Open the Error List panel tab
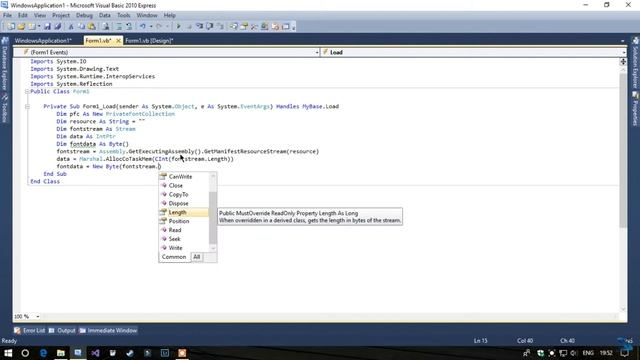 [x=29, y=331]
